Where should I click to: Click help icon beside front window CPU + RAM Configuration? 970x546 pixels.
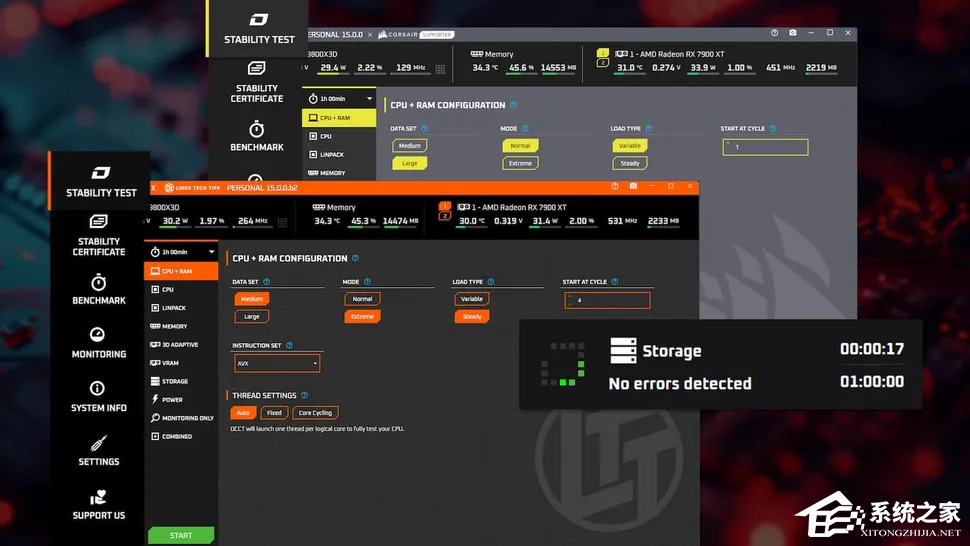[x=355, y=258]
